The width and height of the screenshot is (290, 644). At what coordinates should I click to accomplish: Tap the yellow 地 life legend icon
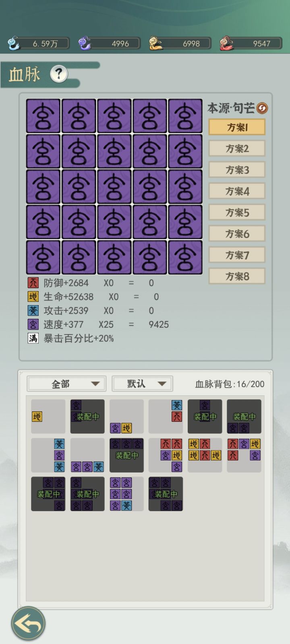(33, 297)
